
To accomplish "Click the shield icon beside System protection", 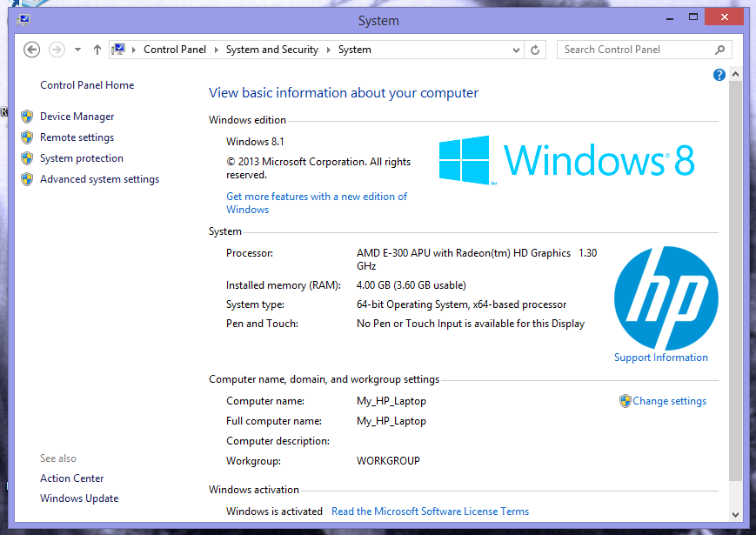I will (27, 158).
